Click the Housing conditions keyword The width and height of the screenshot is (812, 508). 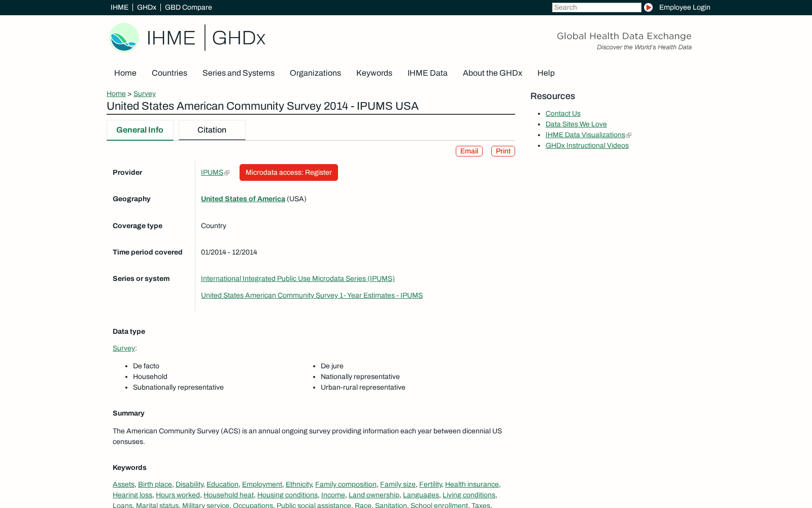287,495
